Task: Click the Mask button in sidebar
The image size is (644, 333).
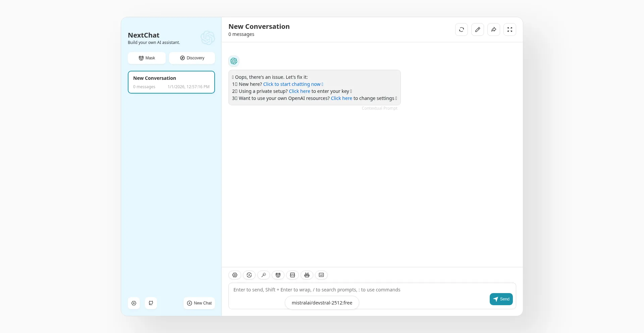Action: coord(147,58)
